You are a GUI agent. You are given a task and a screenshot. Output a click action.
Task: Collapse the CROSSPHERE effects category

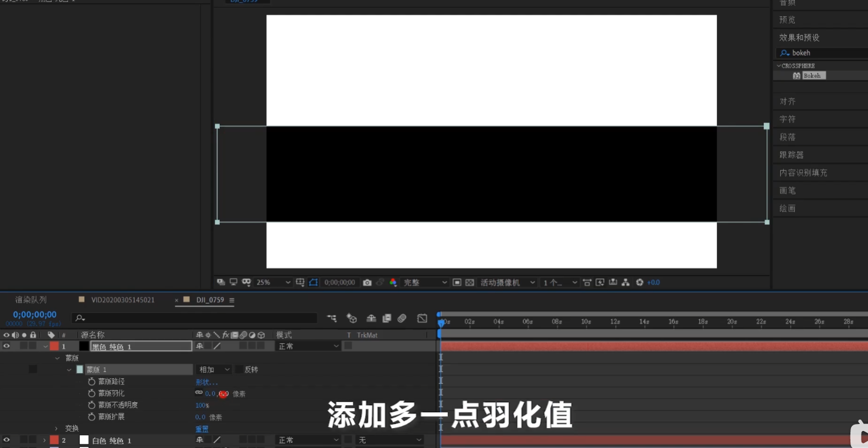tap(779, 66)
